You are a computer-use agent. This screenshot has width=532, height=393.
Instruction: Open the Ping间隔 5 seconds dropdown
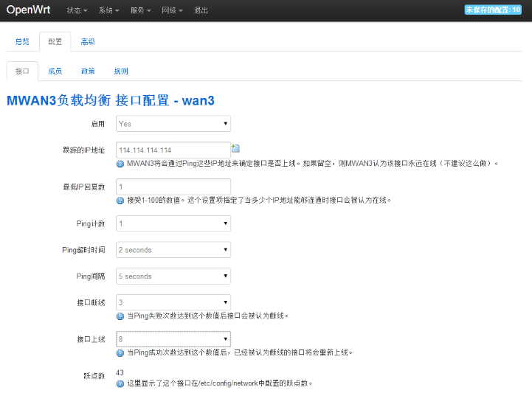click(x=173, y=276)
